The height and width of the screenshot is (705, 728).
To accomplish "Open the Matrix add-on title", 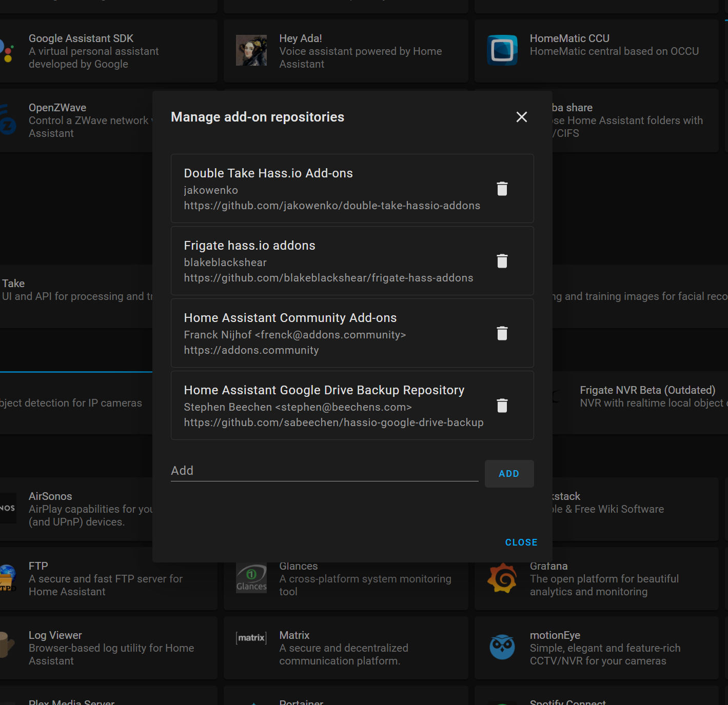I will click(x=294, y=635).
